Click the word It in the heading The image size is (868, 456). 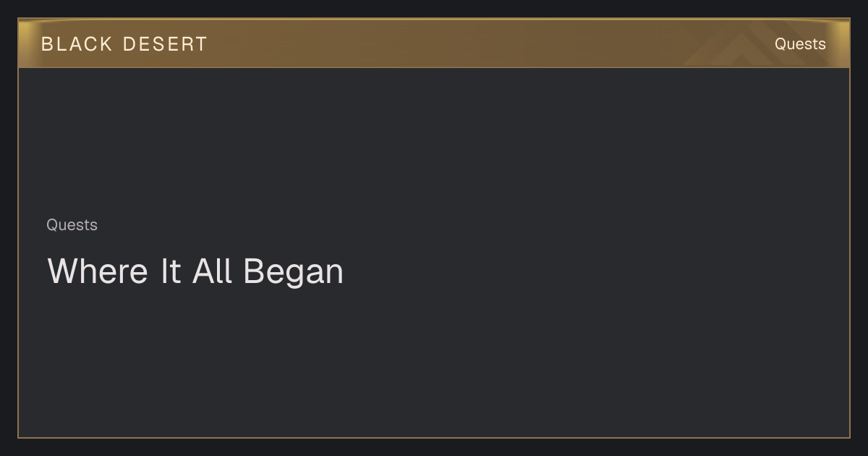[170, 271]
